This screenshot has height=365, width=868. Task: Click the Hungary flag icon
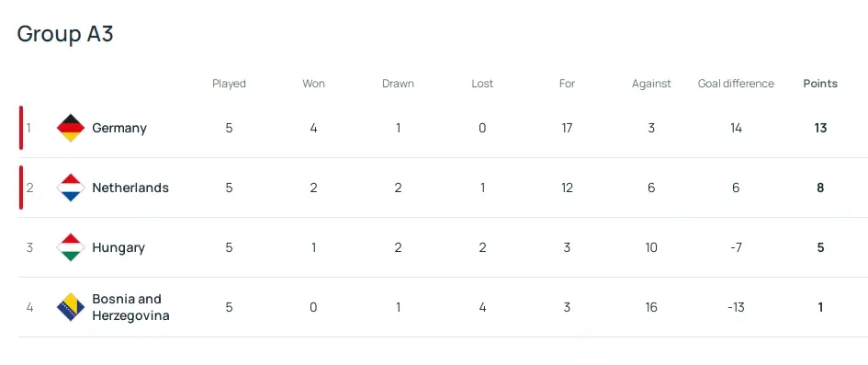pyautogui.click(x=71, y=247)
